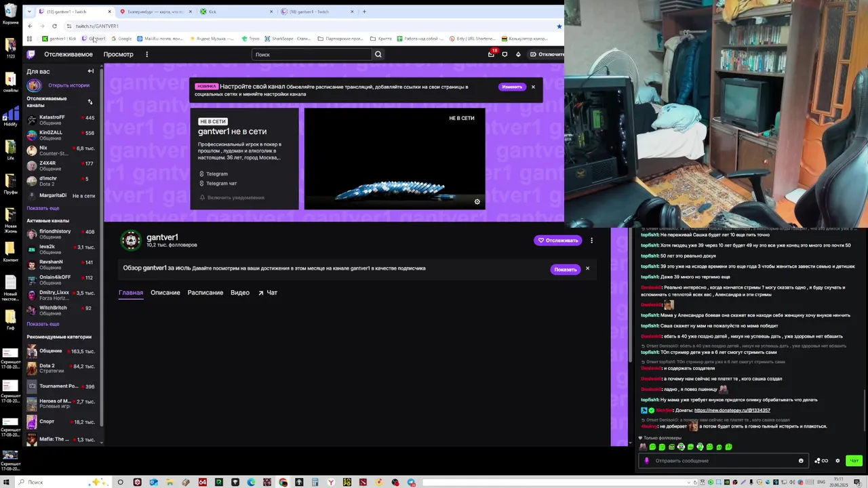
Task: Open firiondhistory channel in sidebar
Action: point(63,234)
